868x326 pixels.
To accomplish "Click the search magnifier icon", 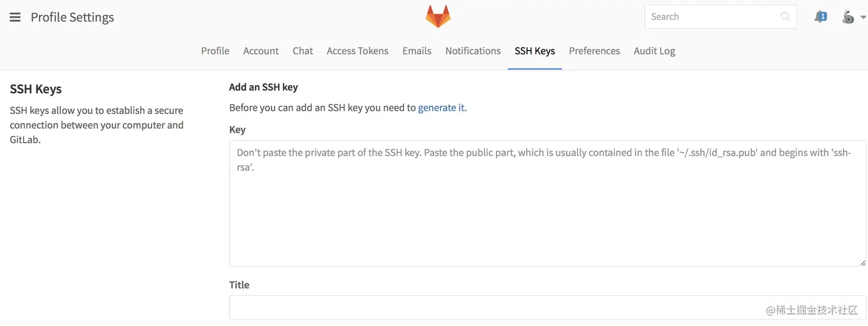I will [x=785, y=17].
